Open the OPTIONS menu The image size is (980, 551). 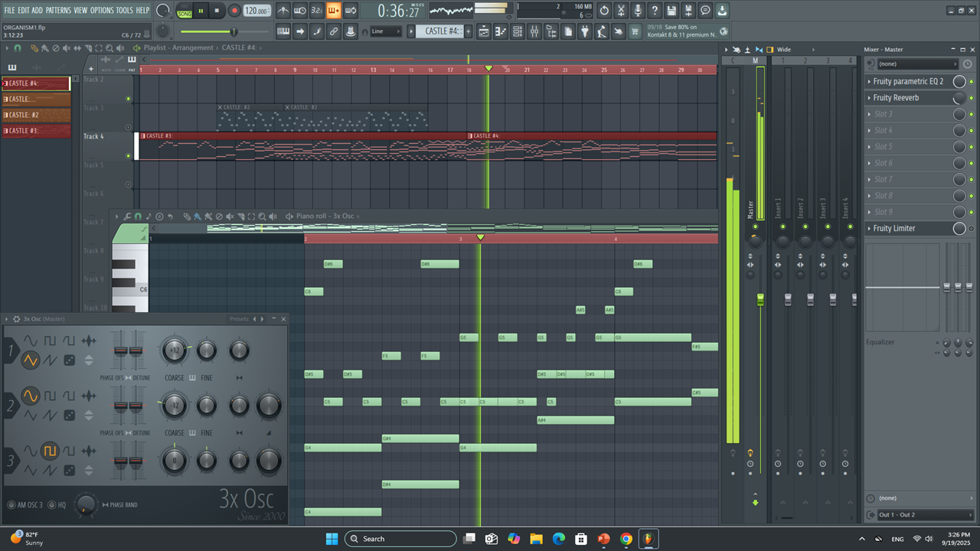tap(102, 11)
